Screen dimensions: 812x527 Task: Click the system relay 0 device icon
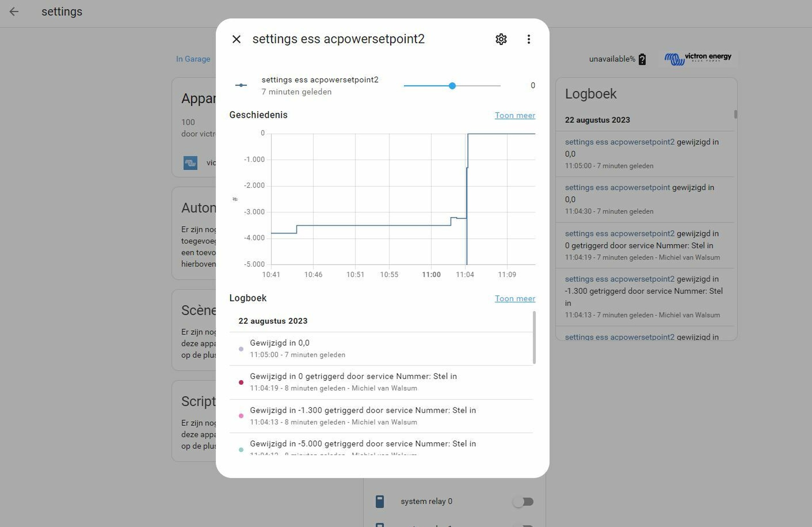pyautogui.click(x=380, y=501)
